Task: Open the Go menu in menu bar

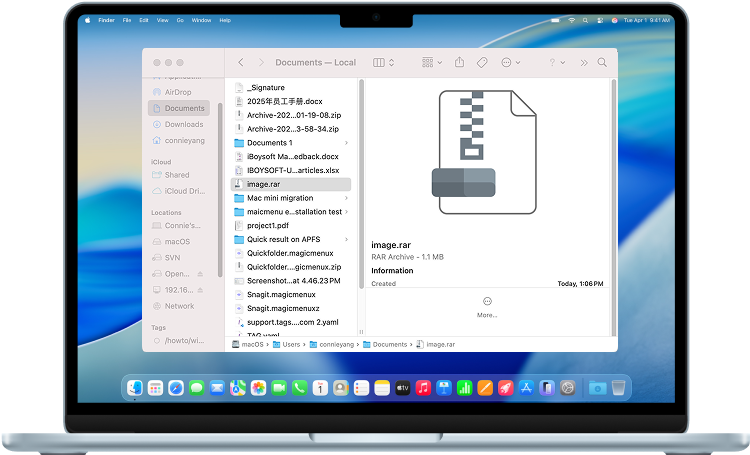Action: (x=180, y=20)
